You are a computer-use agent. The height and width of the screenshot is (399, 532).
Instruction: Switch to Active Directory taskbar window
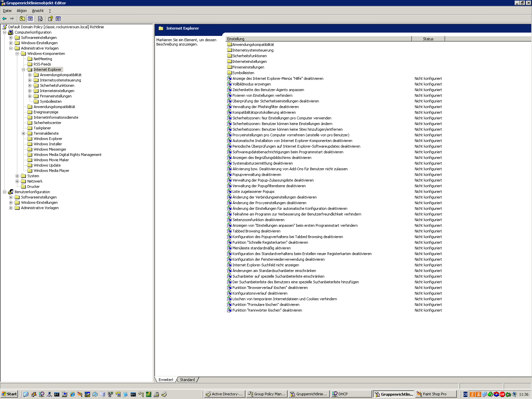[x=225, y=394]
